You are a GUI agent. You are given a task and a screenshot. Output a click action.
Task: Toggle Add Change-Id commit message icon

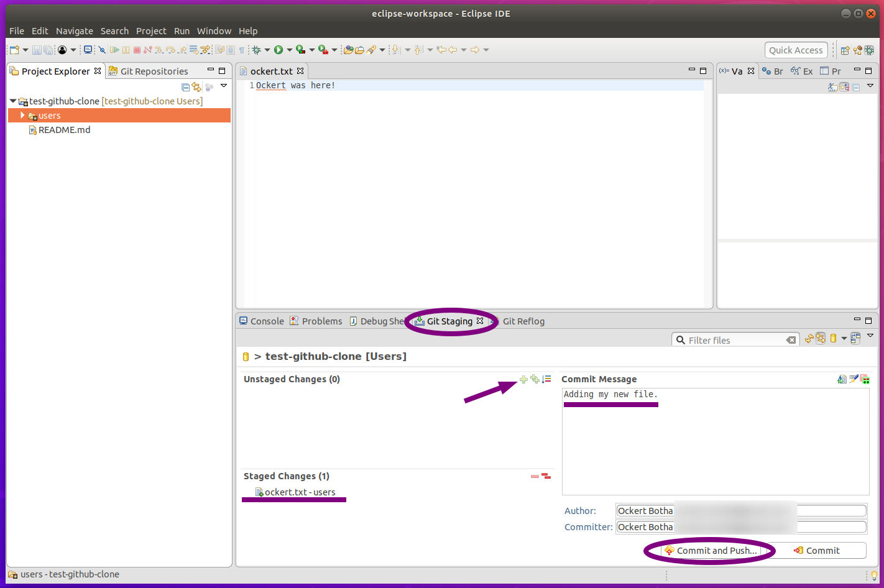[865, 379]
